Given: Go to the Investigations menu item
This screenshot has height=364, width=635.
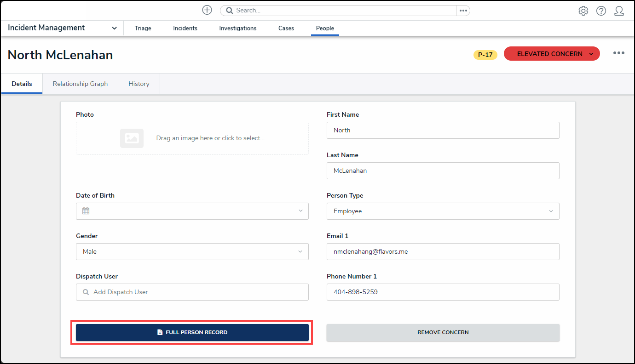Looking at the screenshot, I should pos(237,28).
